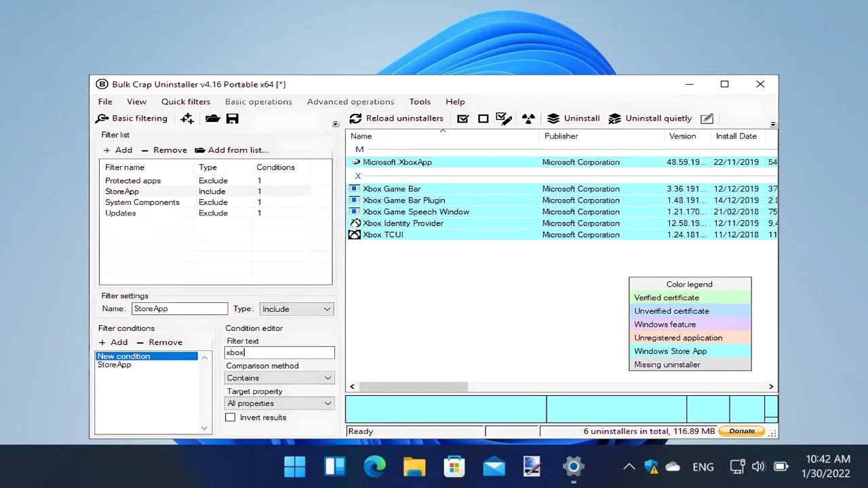Click the save floppy disk icon
The width and height of the screenshot is (868, 488).
tap(232, 119)
